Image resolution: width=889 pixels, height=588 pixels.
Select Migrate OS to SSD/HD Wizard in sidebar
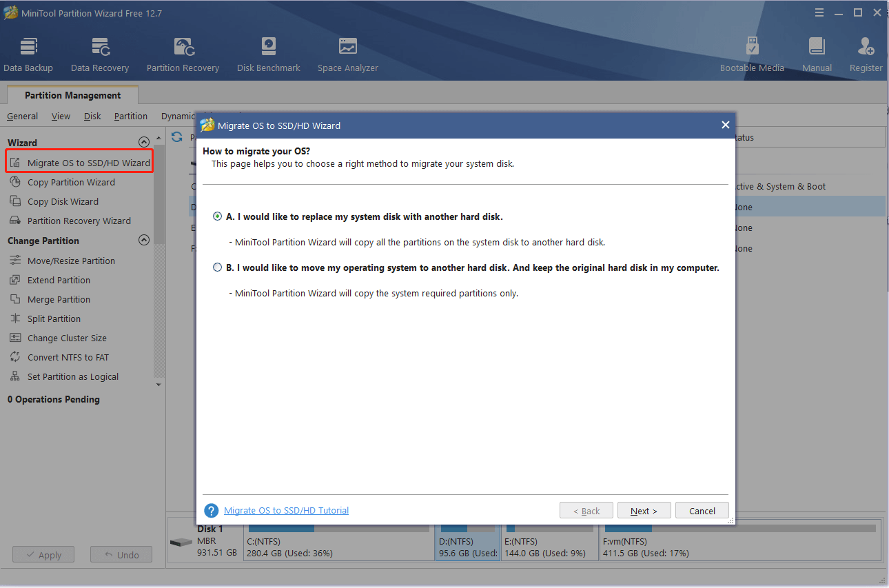(79, 163)
